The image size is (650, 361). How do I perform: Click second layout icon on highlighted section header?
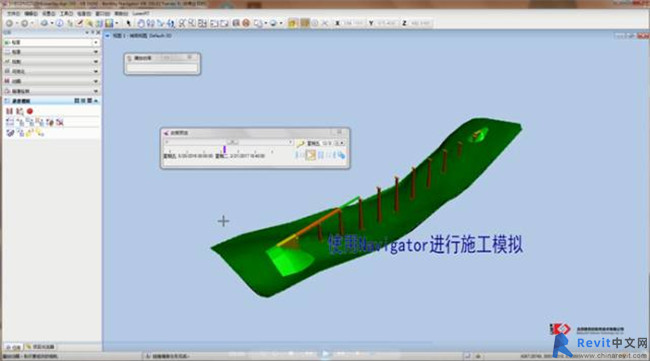tap(83, 101)
